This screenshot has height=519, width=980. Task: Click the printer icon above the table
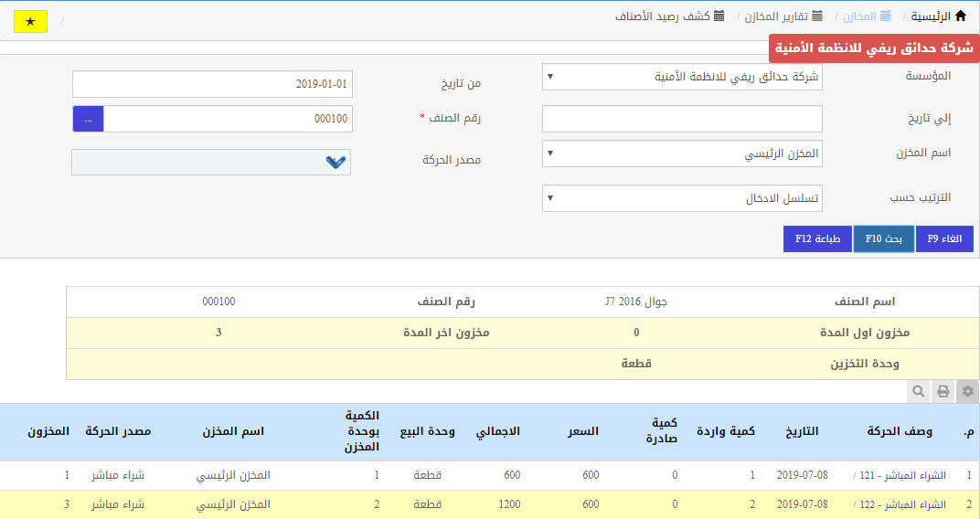click(x=943, y=391)
